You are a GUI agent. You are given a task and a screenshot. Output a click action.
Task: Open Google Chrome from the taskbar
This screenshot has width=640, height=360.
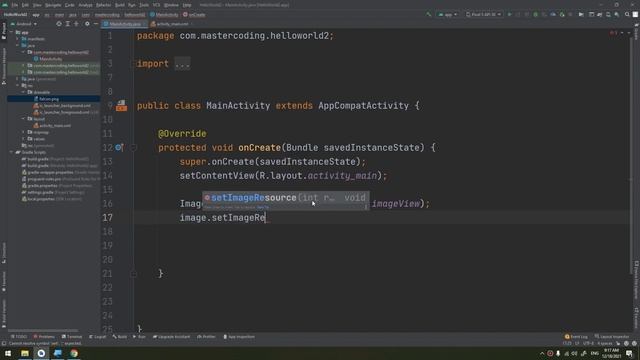click(x=74, y=353)
